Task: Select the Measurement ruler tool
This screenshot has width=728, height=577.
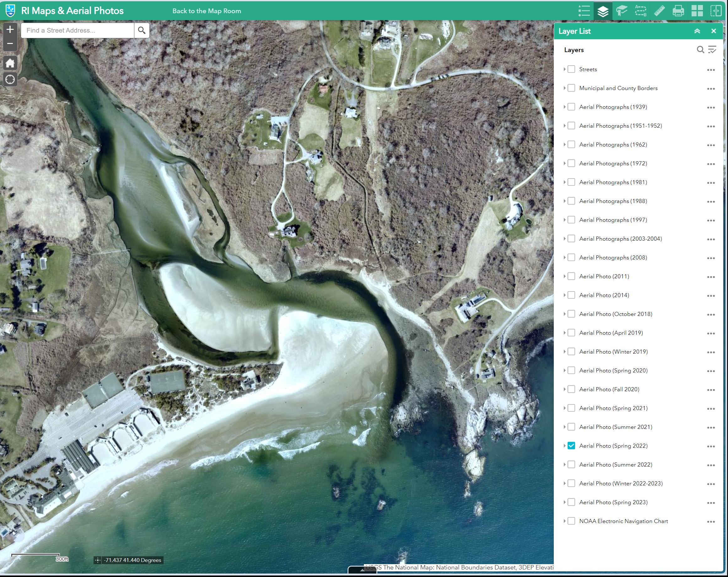Action: tap(659, 11)
